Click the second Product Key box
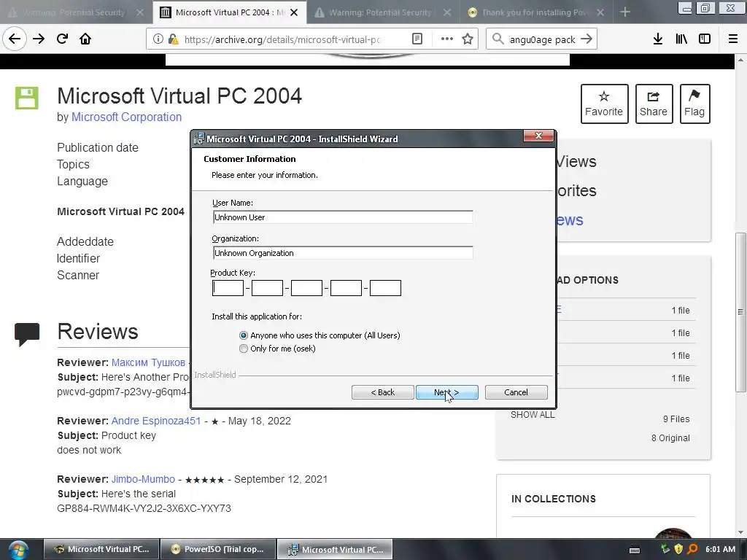The image size is (747, 560). pyautogui.click(x=267, y=288)
